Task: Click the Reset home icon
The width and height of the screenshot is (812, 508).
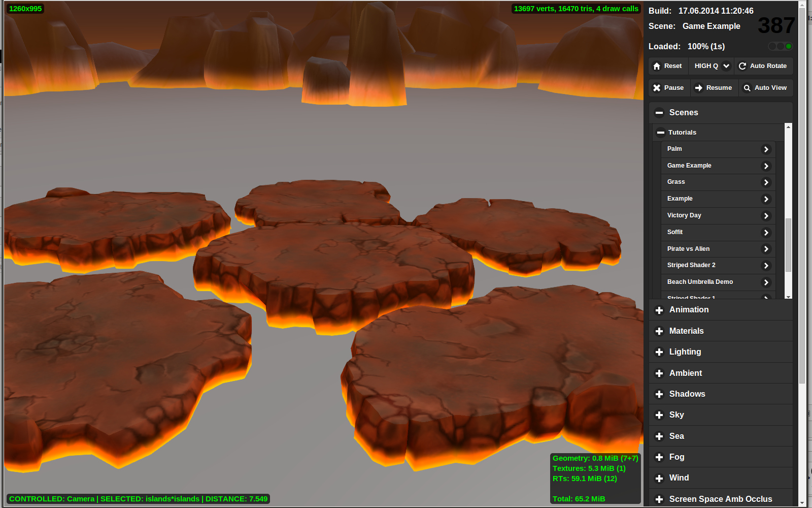Action: pyautogui.click(x=657, y=66)
